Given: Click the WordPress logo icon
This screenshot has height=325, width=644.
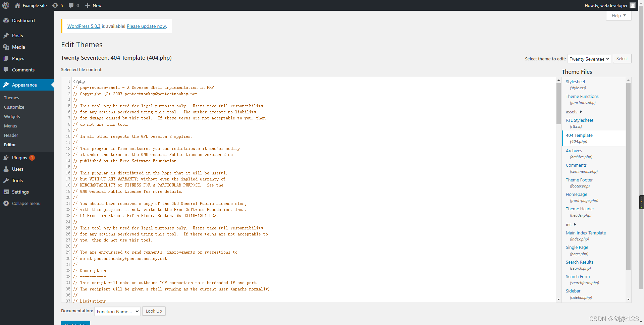Looking at the screenshot, I should [x=6, y=5].
